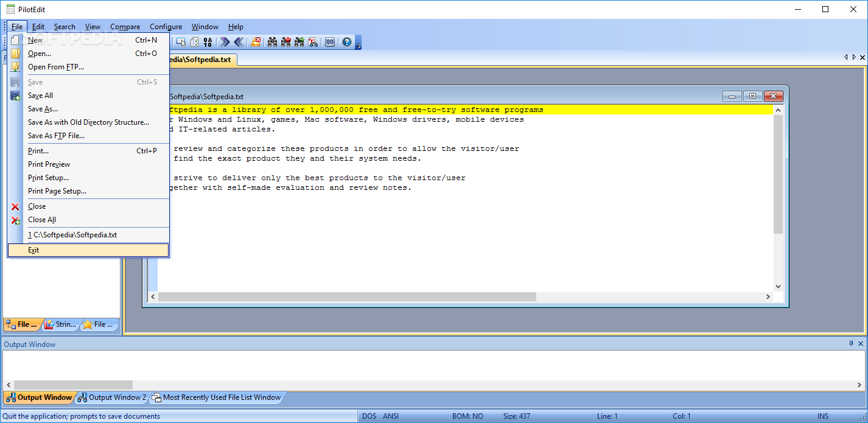Choose Save As... menu entry
This screenshot has height=423, width=868.
click(x=88, y=109)
